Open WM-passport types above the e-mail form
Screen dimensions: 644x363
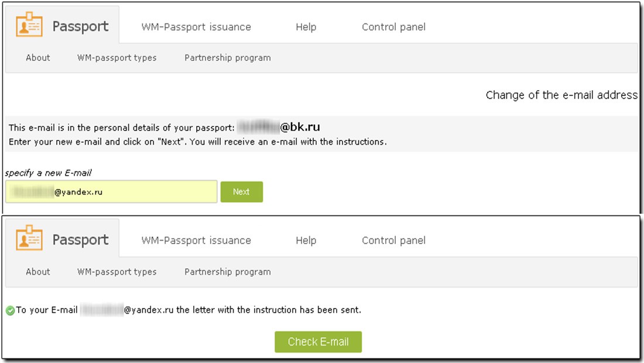[x=117, y=58]
